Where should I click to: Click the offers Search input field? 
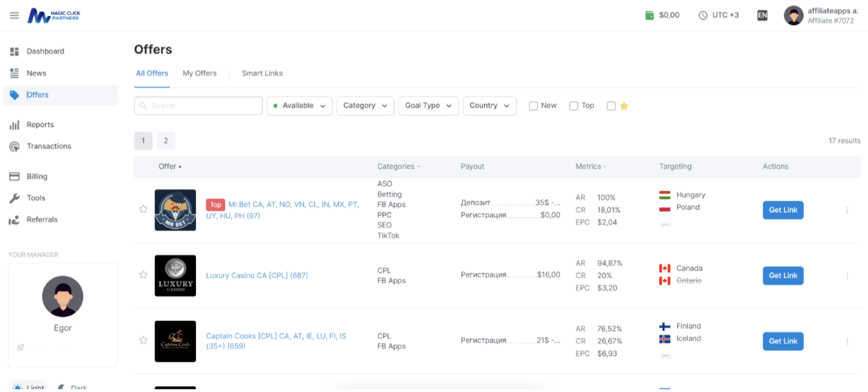tap(198, 106)
